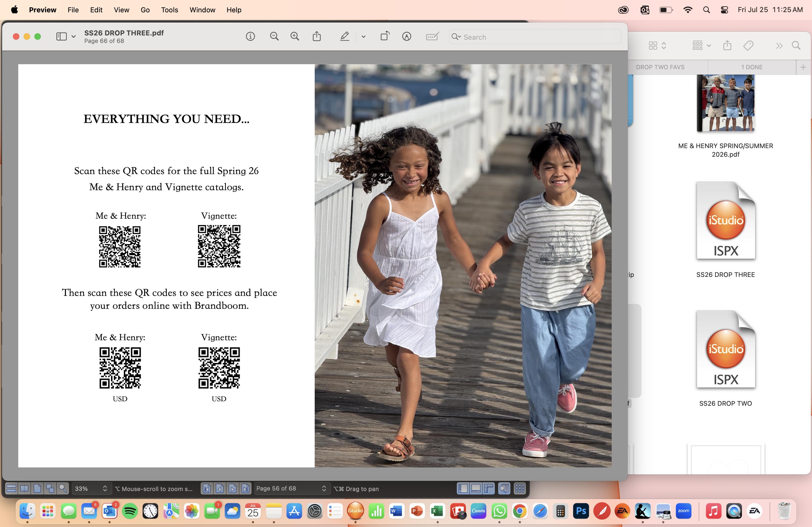812x527 pixels.
Task: Open the 33% zoom level dropdown
Action: tap(91, 489)
